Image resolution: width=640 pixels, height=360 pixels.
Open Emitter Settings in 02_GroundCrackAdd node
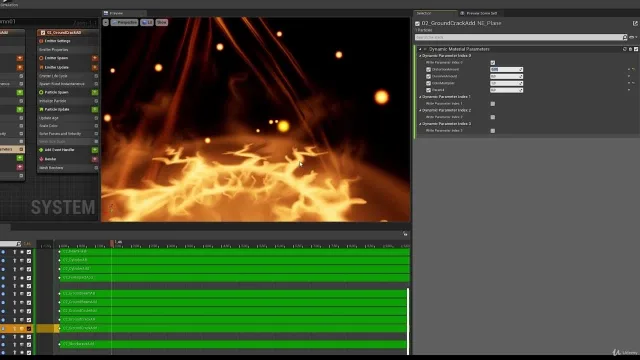click(57, 41)
